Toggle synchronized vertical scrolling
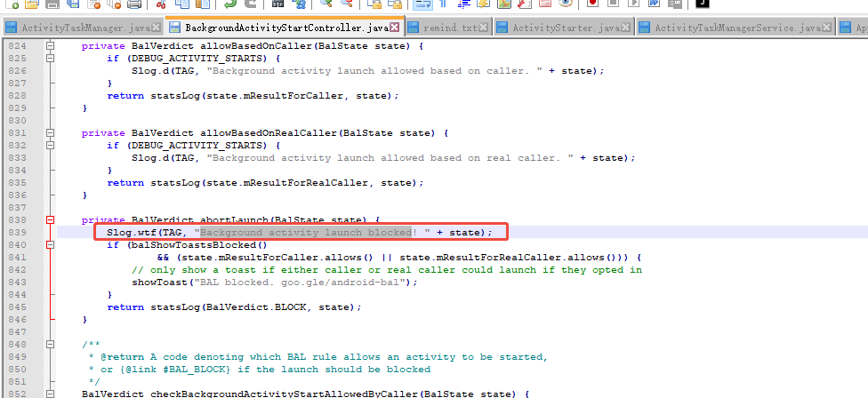This screenshot has height=398, width=868. (x=374, y=4)
